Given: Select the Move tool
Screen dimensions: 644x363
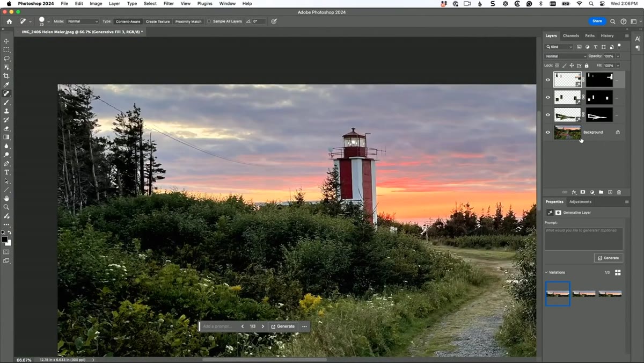Looking at the screenshot, I should [x=6, y=41].
